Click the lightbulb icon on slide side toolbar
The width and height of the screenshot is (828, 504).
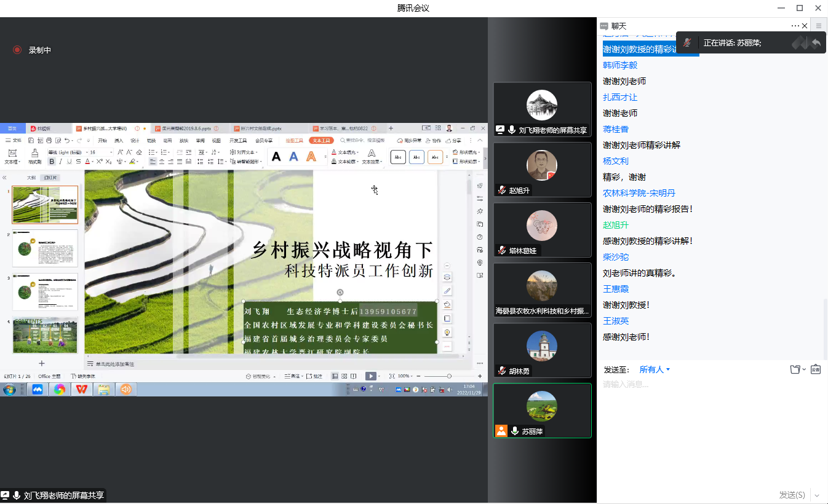(447, 333)
